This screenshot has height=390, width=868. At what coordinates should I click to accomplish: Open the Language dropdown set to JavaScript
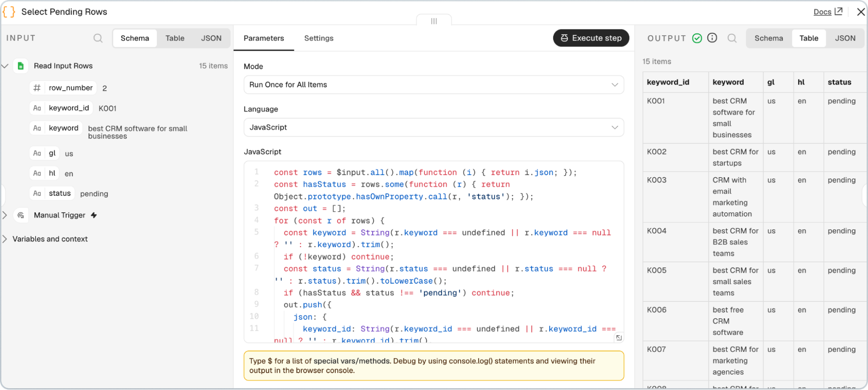pyautogui.click(x=434, y=127)
